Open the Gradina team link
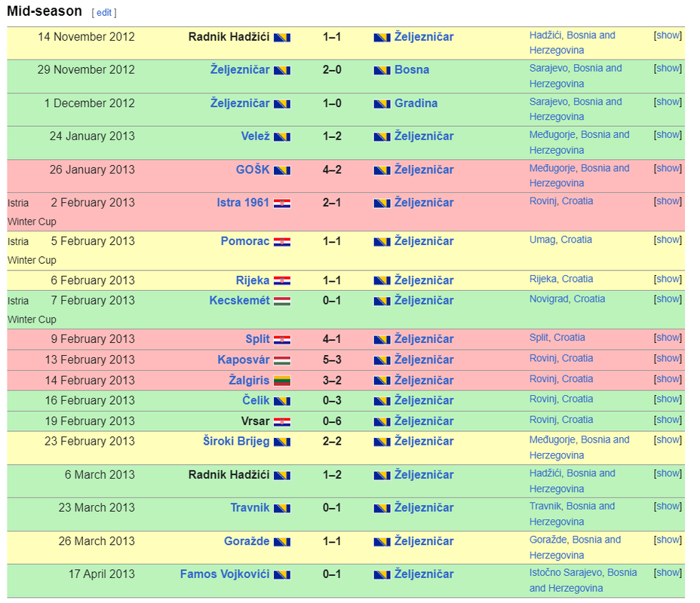Screen dimensions: 700x603 click(416, 103)
